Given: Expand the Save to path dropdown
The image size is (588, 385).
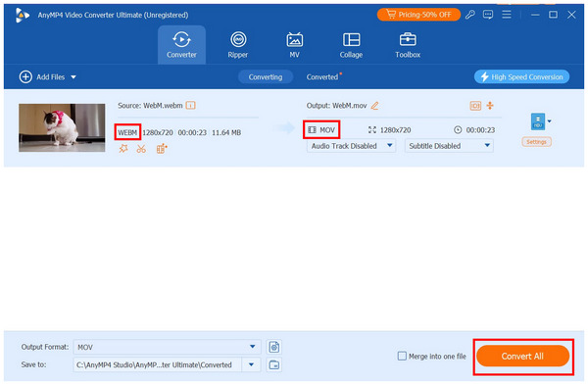Looking at the screenshot, I should tap(251, 364).
